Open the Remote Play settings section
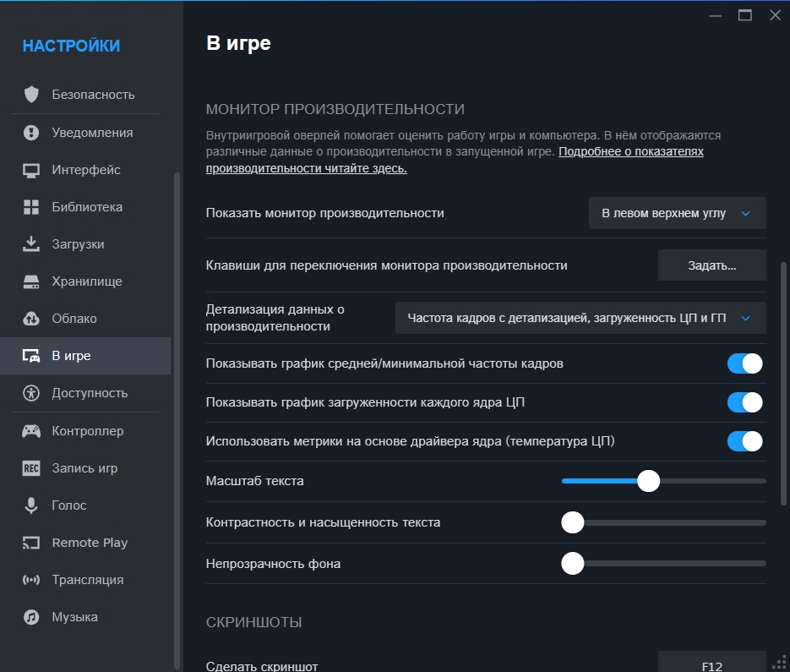Screen dimensions: 790x672 pos(90,543)
